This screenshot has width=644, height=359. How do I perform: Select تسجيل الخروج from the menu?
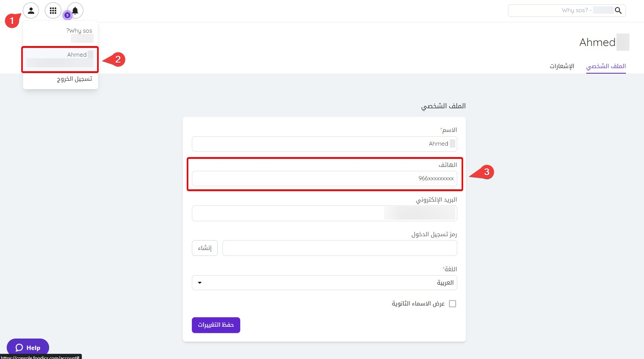(x=74, y=79)
